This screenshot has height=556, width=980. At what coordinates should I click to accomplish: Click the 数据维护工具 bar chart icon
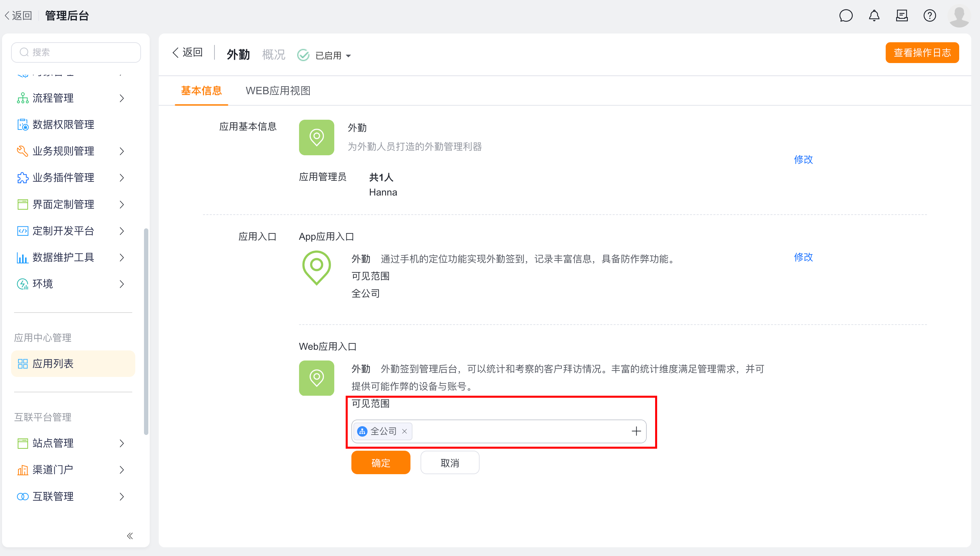[x=22, y=258]
